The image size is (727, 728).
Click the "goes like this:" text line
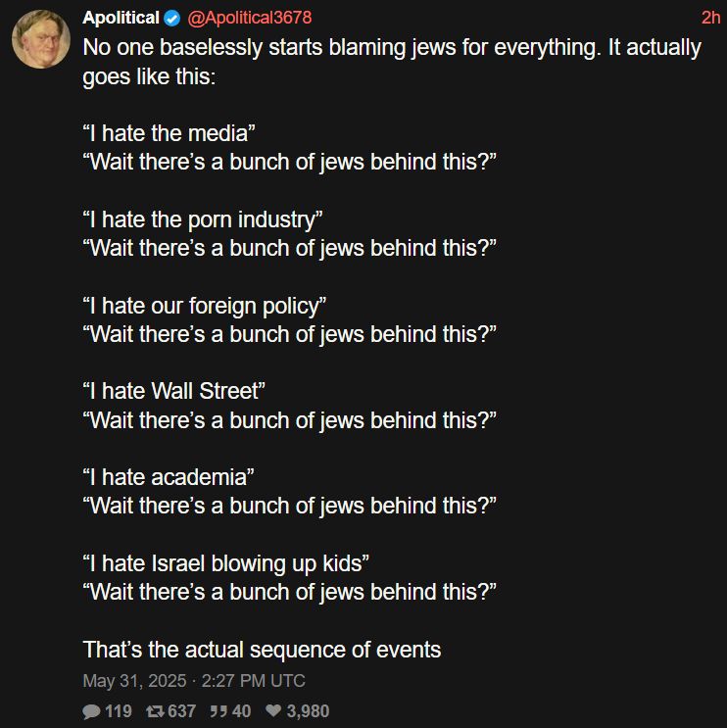pos(149,76)
